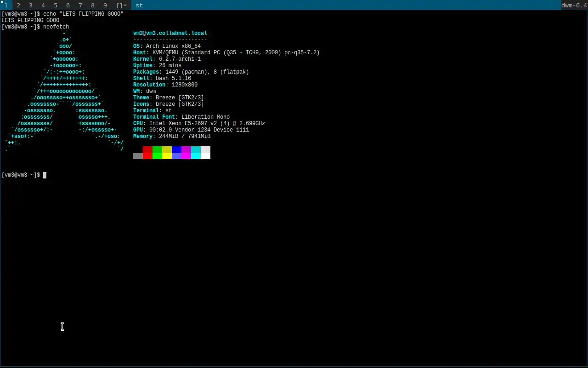Screen dimensions: 588x368
Task: Click the Icons: breeze [GTK2/3] line
Action: 169,104
